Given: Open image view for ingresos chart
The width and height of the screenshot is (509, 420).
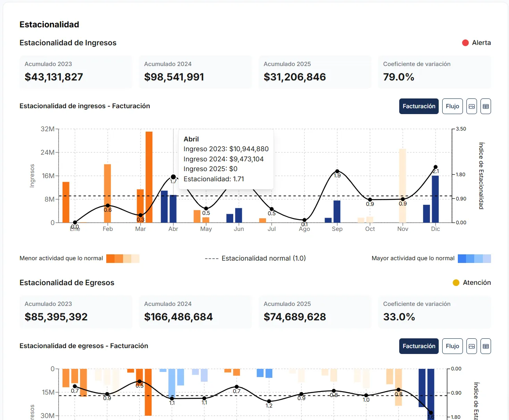Looking at the screenshot, I should tap(471, 106).
